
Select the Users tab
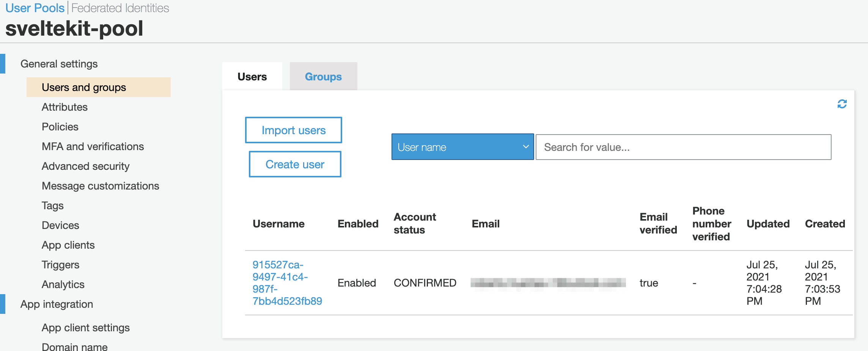(x=252, y=77)
